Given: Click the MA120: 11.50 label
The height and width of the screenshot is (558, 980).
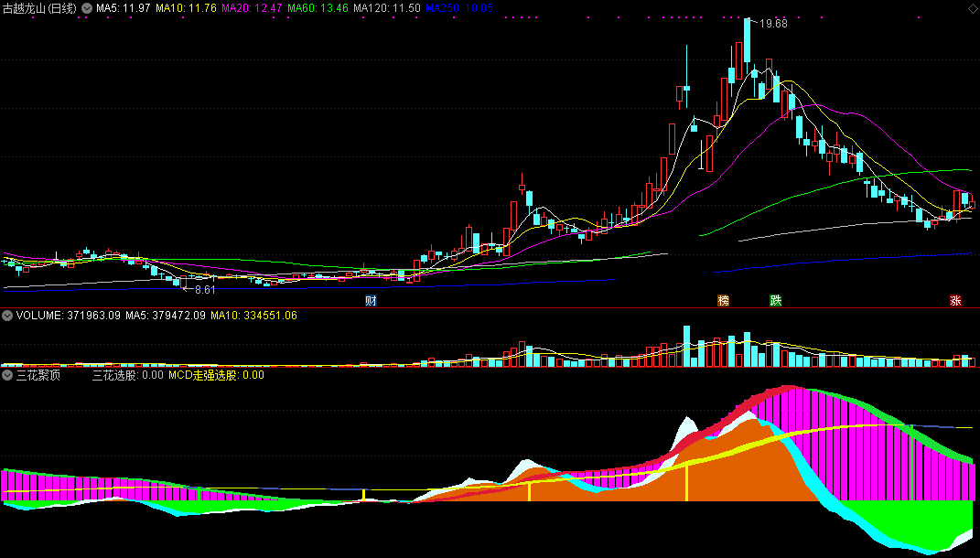Looking at the screenshot, I should tap(387, 8).
